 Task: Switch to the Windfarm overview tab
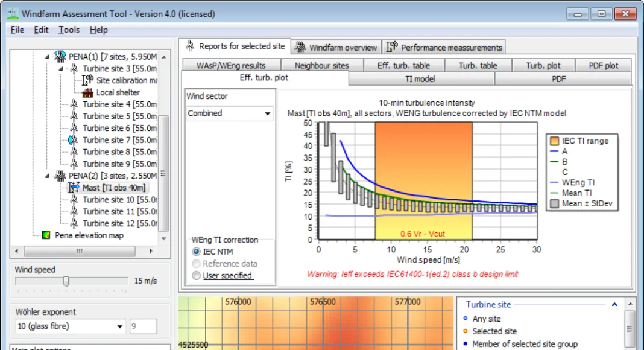pyautogui.click(x=336, y=47)
